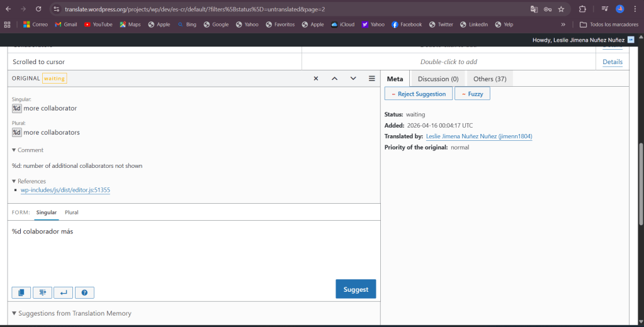The width and height of the screenshot is (644, 327).
Task: Go to next string with down arrow
Action: (353, 79)
